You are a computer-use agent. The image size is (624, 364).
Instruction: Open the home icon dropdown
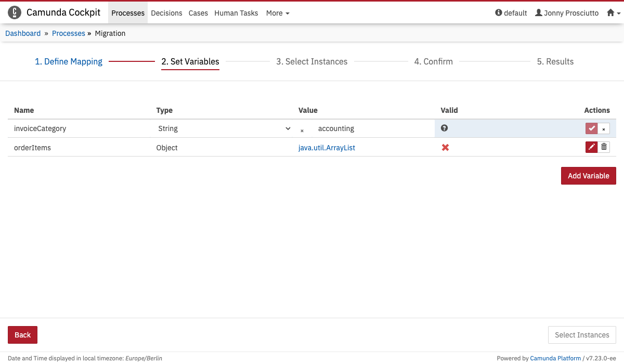(x=614, y=13)
